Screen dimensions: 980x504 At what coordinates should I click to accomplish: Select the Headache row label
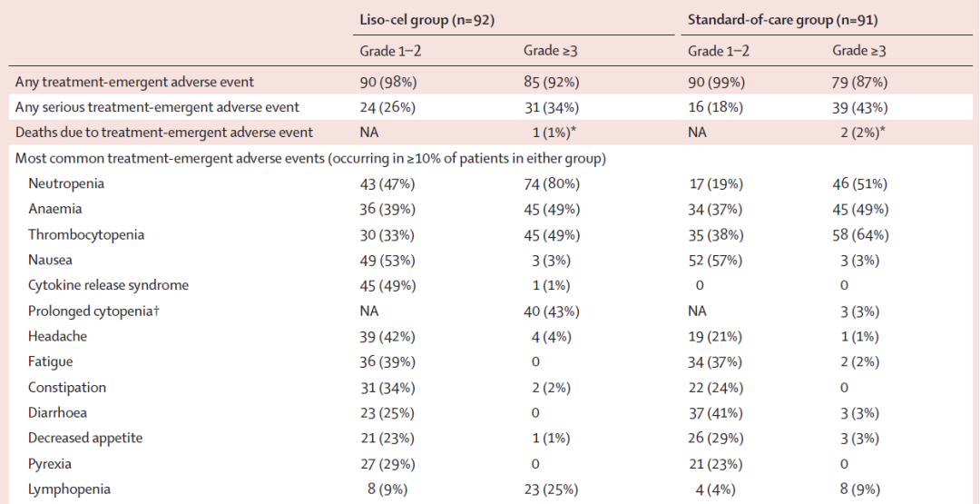(x=58, y=336)
